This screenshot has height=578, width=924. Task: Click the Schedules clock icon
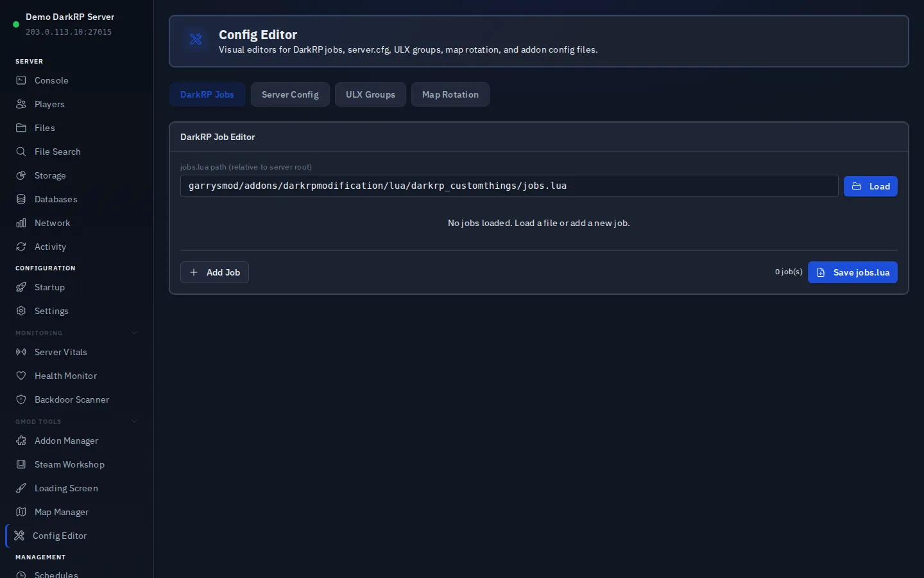[x=21, y=575]
